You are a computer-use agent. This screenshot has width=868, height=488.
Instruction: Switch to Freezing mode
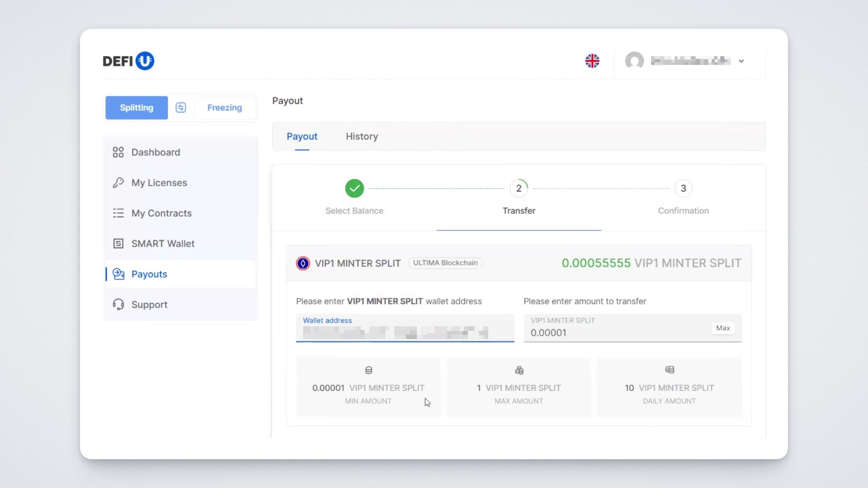click(224, 107)
